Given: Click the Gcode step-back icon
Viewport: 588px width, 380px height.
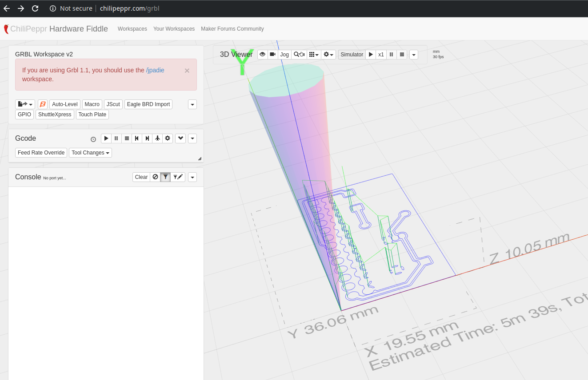Looking at the screenshot, I should [137, 139].
